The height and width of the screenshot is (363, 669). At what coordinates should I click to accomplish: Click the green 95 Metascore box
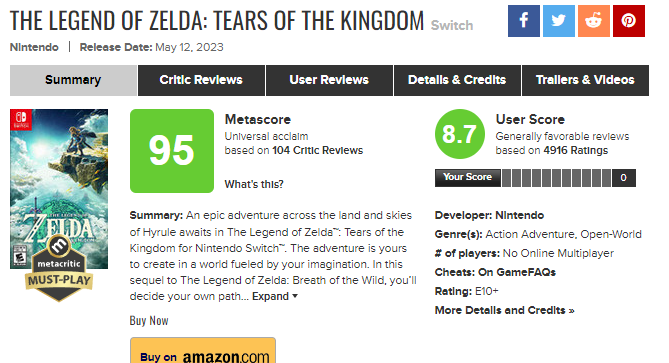[172, 151]
